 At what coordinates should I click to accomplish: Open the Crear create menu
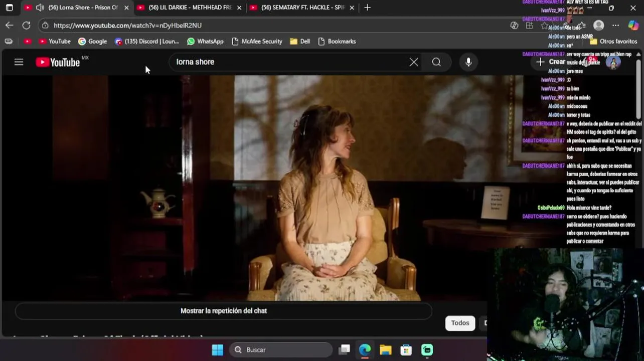click(x=551, y=62)
